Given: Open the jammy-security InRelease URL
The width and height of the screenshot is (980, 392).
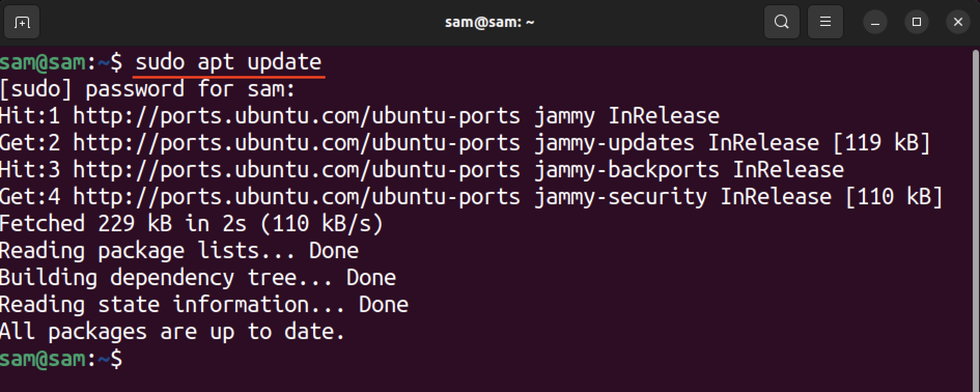Looking at the screenshot, I should pos(296,196).
